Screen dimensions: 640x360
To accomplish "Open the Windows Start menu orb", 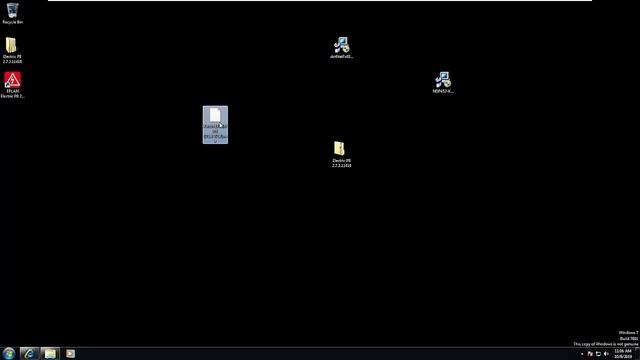I will pyautogui.click(x=9, y=353).
